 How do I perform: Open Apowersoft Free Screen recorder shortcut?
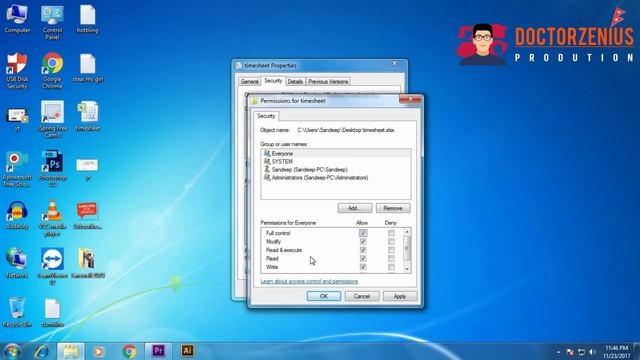[17, 169]
